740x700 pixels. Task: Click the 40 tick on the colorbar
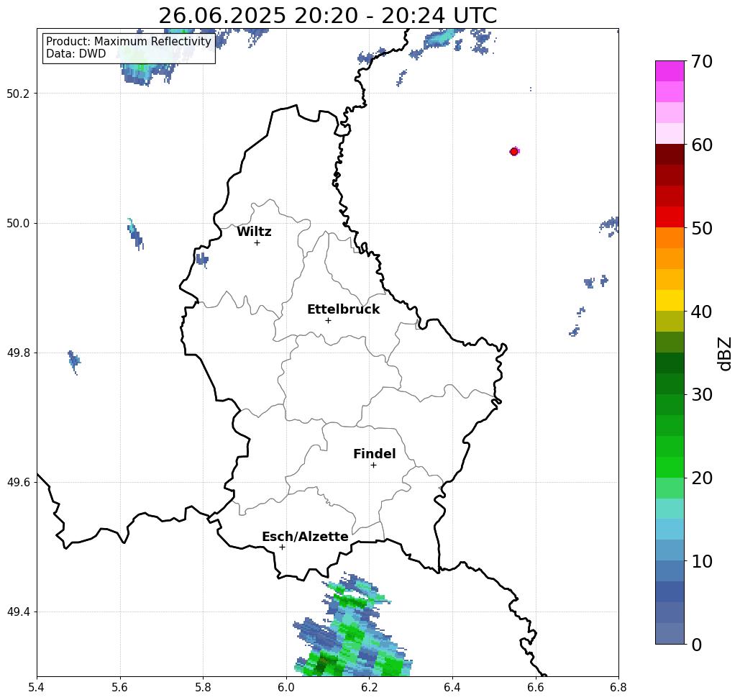coord(701,312)
